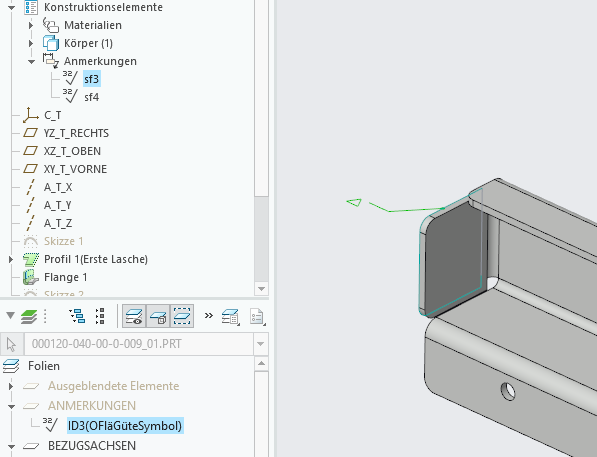Toggle the layer visibility eye button
The height and width of the screenshot is (457, 597).
click(x=134, y=316)
